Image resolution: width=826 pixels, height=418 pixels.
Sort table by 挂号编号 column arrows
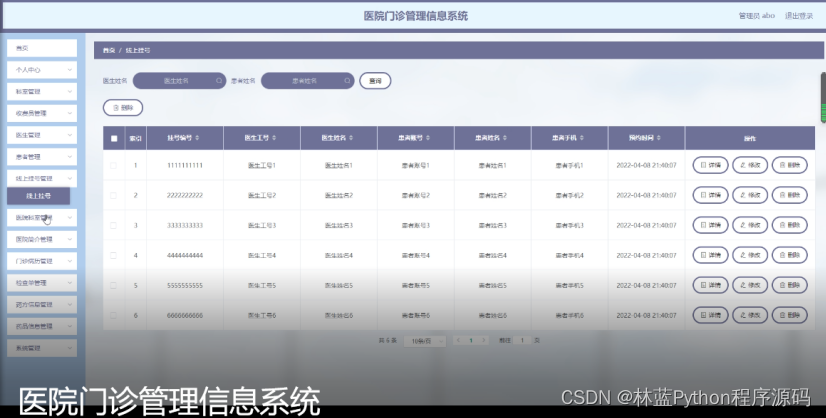pyautogui.click(x=197, y=138)
